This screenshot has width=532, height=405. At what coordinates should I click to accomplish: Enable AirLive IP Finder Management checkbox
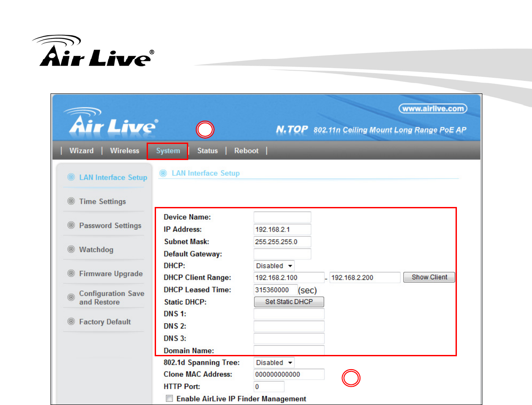169,398
